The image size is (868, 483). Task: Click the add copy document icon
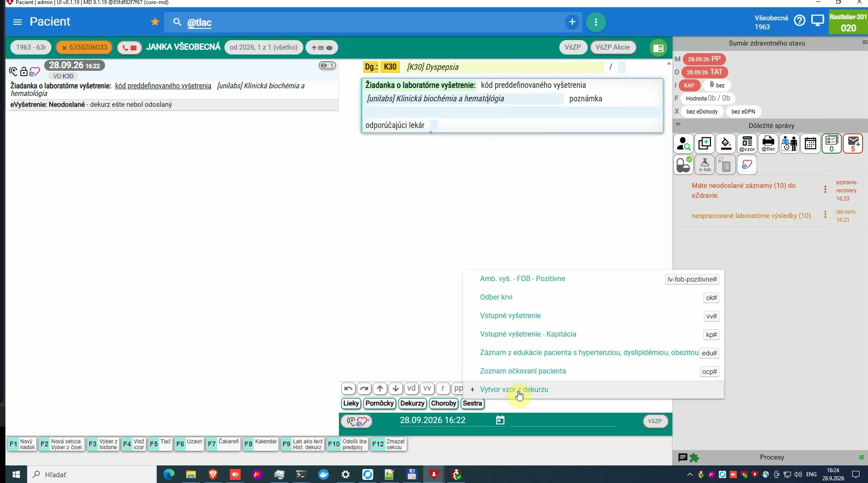(704, 144)
